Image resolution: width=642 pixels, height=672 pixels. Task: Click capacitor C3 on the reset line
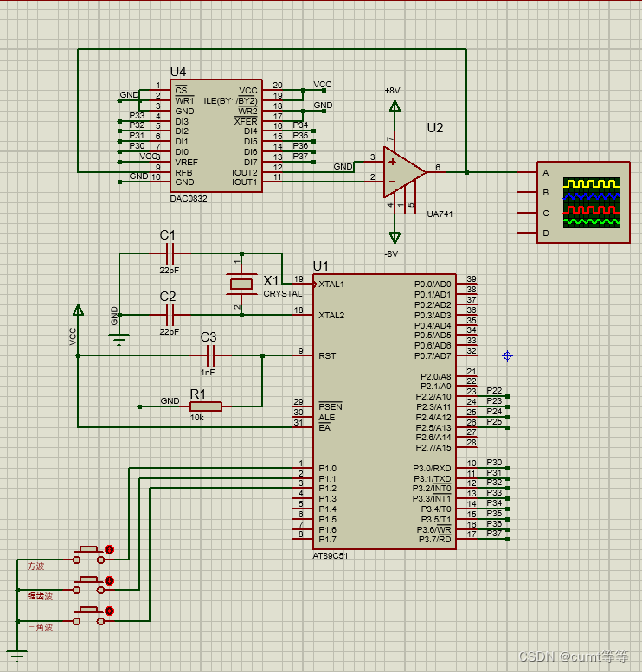209,355
